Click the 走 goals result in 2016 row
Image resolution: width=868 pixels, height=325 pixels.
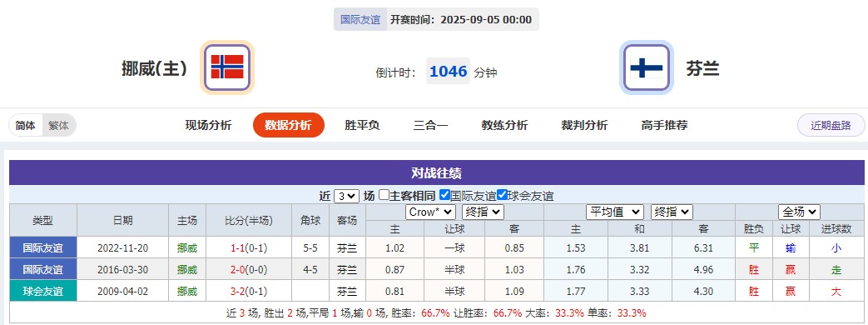836,269
